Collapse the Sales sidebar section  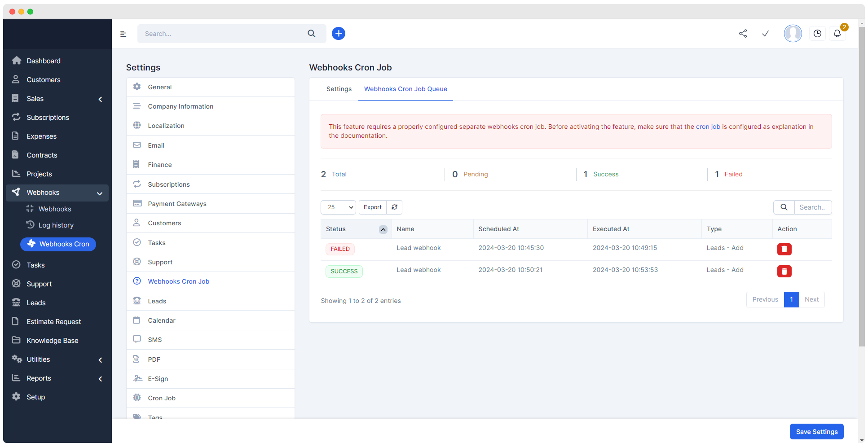pos(100,99)
